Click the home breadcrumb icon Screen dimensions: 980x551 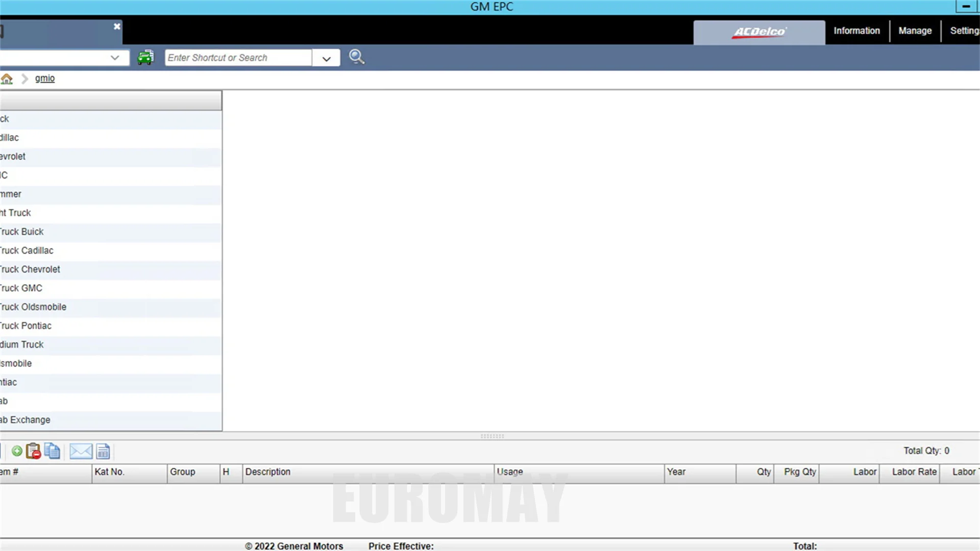[7, 79]
